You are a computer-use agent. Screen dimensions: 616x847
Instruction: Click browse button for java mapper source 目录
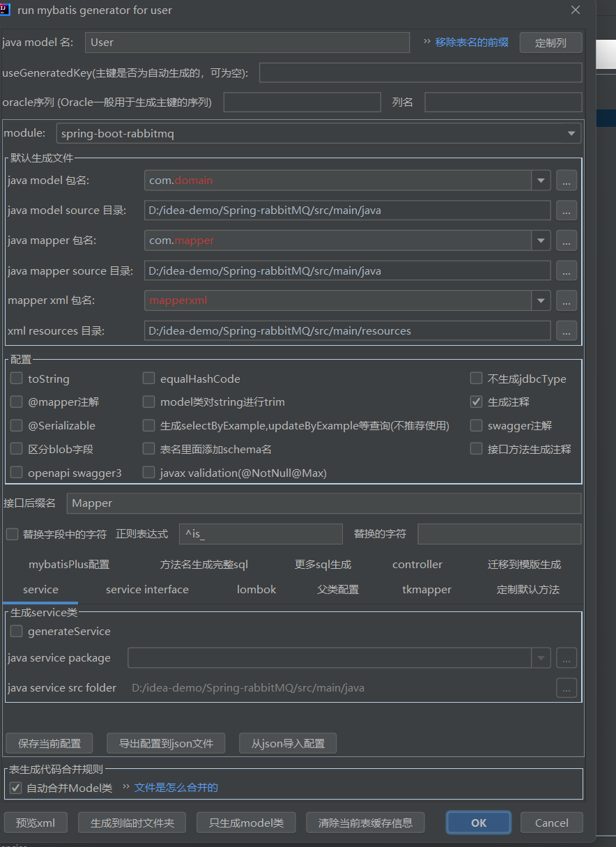pyautogui.click(x=566, y=270)
